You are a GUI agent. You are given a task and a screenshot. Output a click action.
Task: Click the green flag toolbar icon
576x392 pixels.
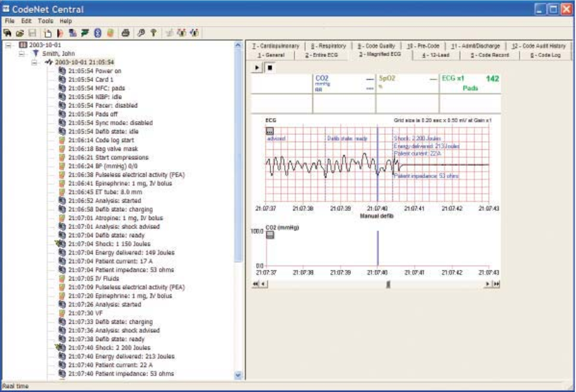[x=85, y=33]
